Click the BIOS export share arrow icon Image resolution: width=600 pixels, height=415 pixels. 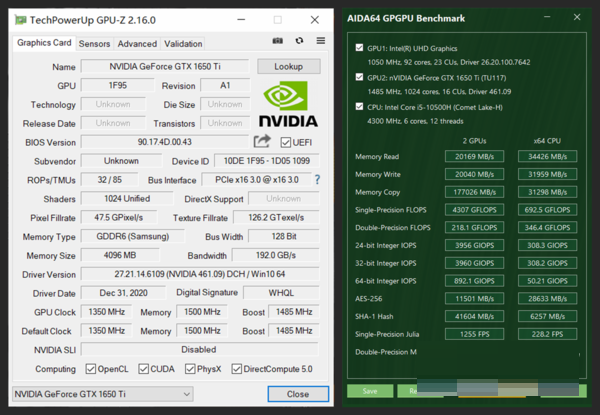pyautogui.click(x=263, y=142)
